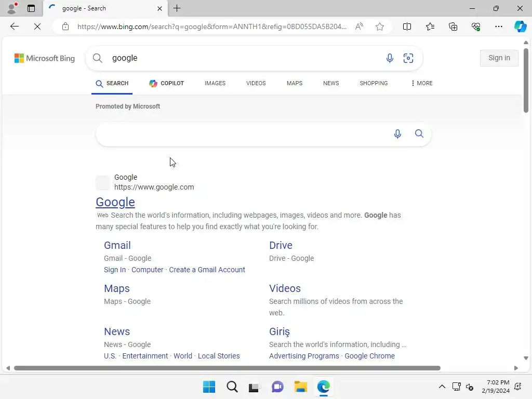
Task: Switch to the MAPS tab
Action: point(294,84)
